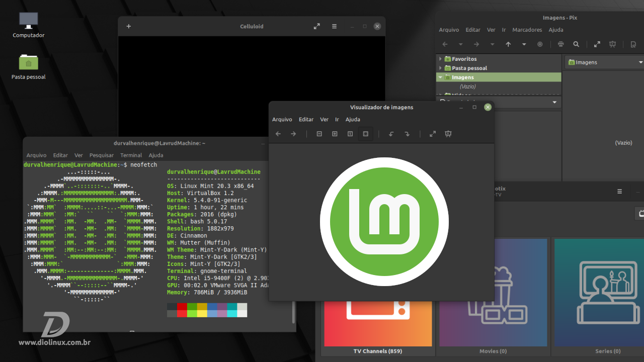Go back in Pix toolbar

pyautogui.click(x=445, y=44)
